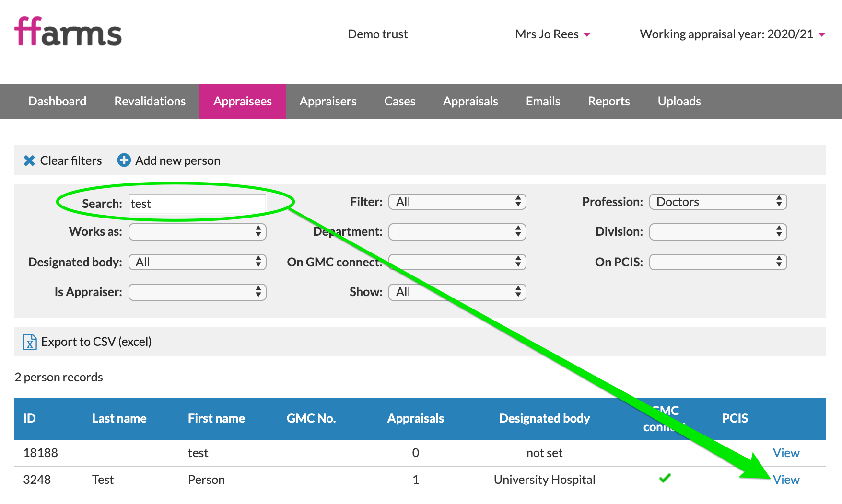This screenshot has height=504, width=842.
Task: Open the Designated body dropdown
Action: click(197, 262)
